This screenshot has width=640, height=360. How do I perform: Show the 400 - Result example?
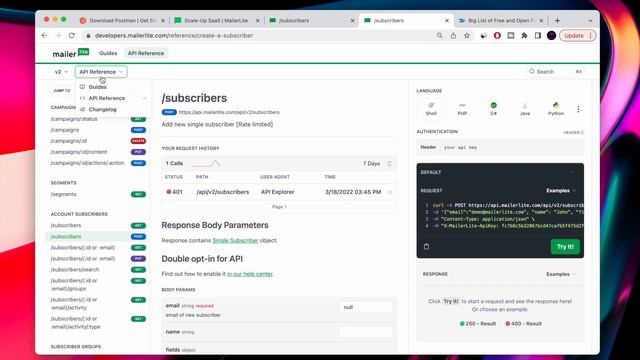[523, 324]
